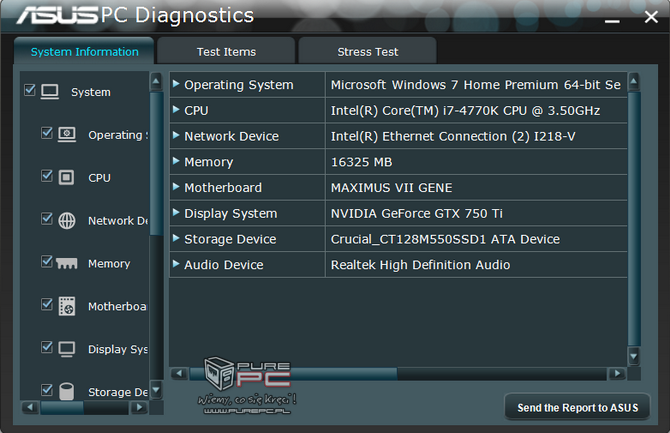Uncheck the Storage Device checkbox
Screen dimensions: 670x433
click(x=47, y=389)
